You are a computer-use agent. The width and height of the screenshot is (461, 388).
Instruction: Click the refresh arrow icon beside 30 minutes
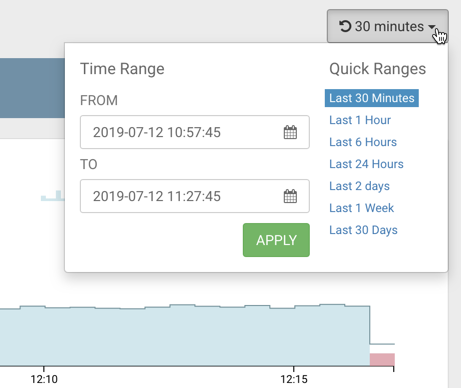click(x=345, y=26)
